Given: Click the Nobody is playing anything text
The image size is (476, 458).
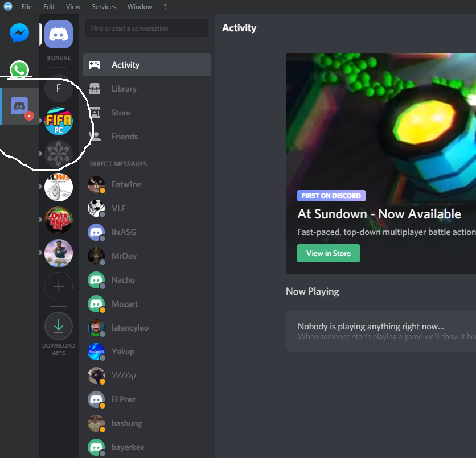Looking at the screenshot, I should 371,327.
